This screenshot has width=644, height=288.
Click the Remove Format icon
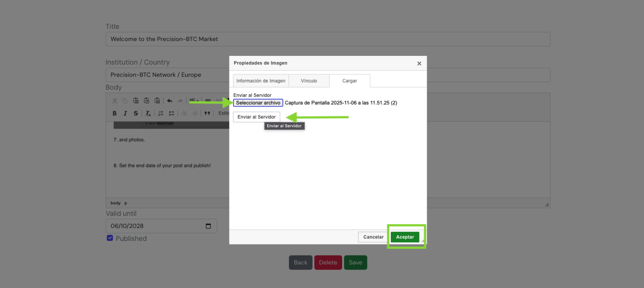tap(148, 113)
